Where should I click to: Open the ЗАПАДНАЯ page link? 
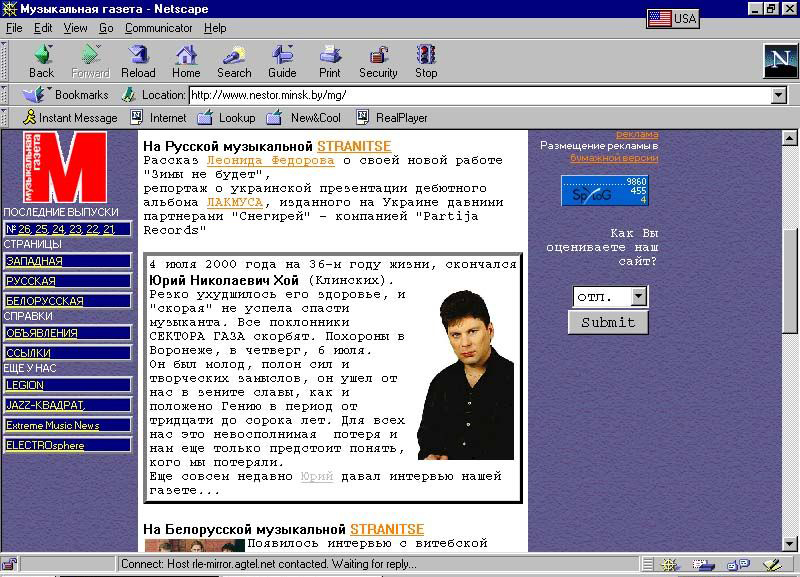point(34,261)
